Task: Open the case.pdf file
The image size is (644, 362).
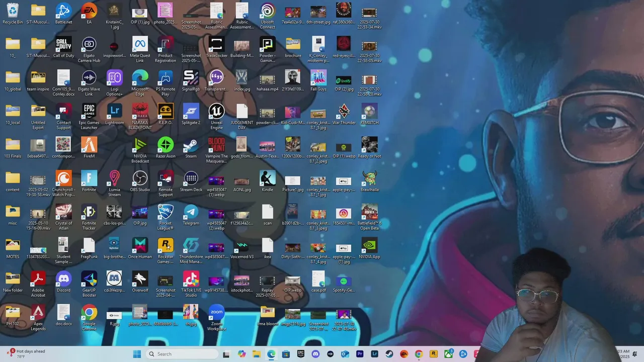Action: pos(318,282)
